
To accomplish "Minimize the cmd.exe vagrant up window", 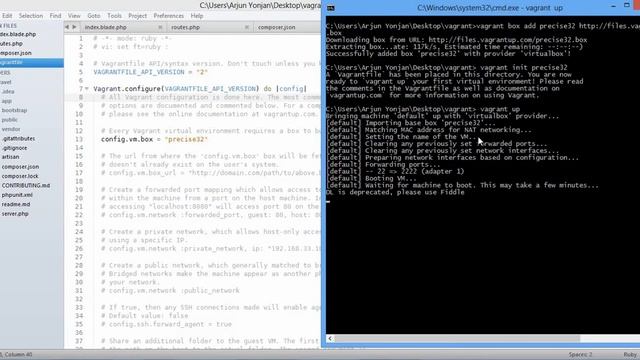I will tap(613, 6).
